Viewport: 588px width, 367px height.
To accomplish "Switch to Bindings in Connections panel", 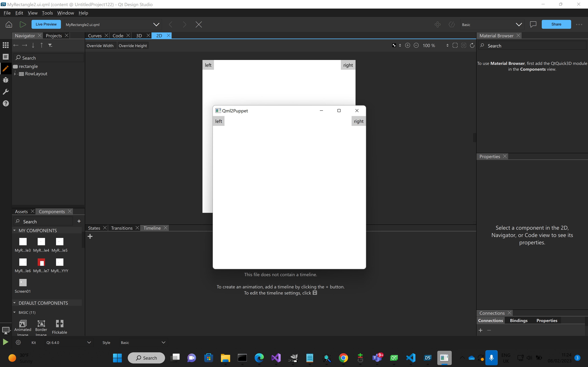I will [518, 320].
